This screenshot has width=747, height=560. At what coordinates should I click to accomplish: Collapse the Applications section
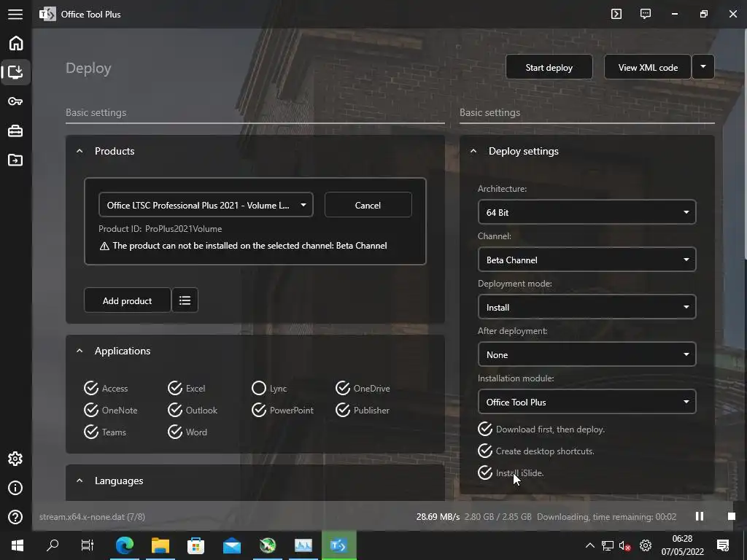[80, 351]
